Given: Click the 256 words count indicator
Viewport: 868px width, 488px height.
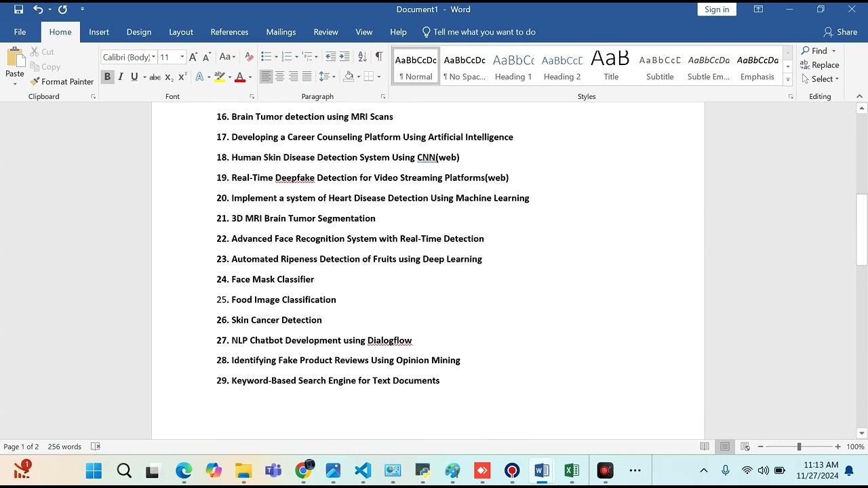Looking at the screenshot, I should (64, 447).
